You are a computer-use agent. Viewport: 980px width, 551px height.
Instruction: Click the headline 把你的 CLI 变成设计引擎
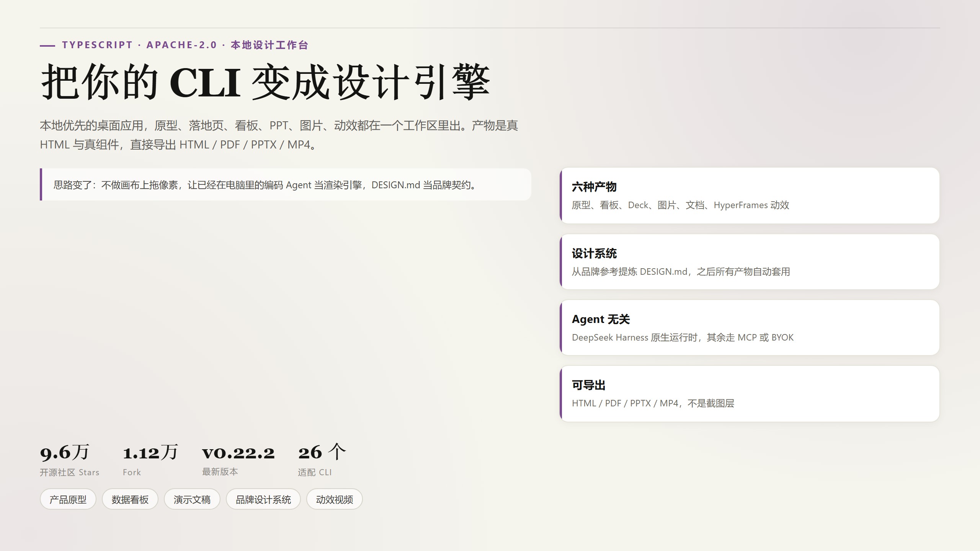265,82
